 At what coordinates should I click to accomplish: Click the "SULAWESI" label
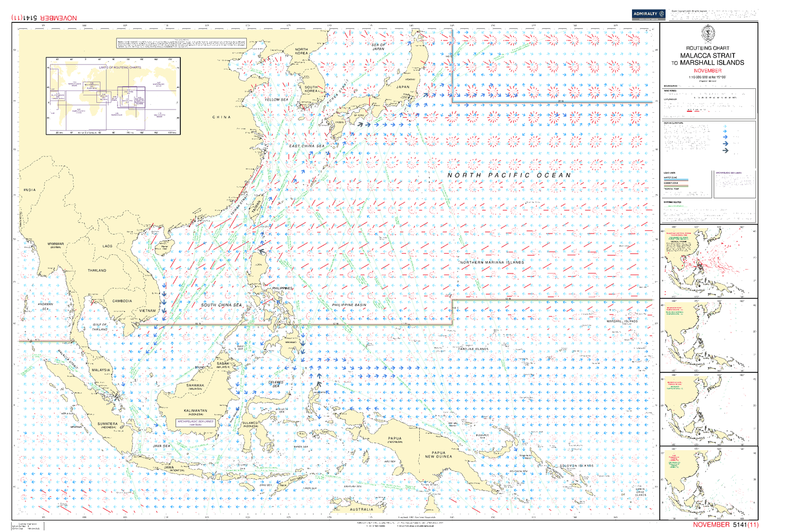tap(250, 423)
